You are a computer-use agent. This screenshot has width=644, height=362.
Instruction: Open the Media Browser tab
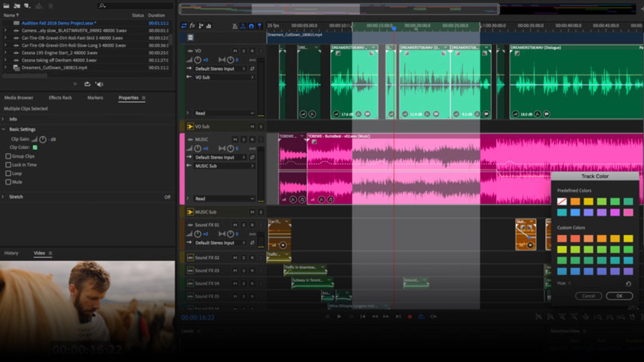(x=19, y=98)
